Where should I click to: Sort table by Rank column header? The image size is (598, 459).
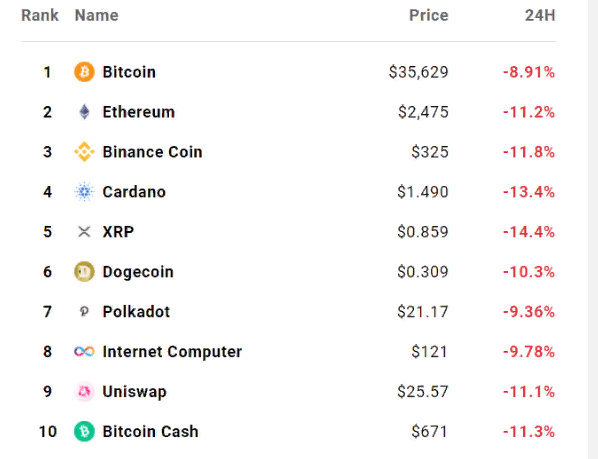40,15
